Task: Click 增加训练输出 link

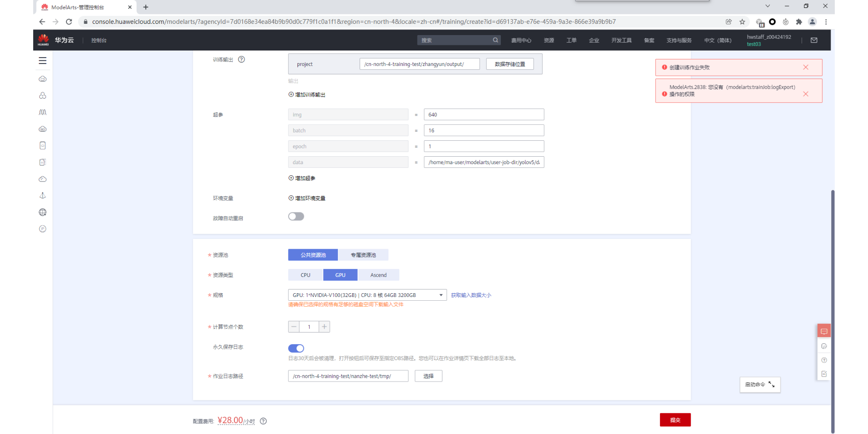Action: click(307, 94)
